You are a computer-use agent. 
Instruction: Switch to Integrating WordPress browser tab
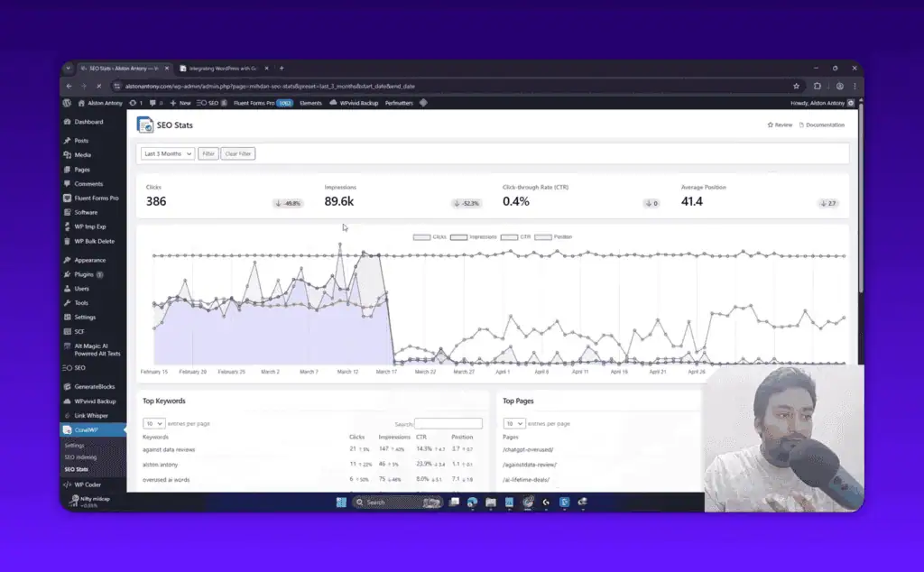tap(223, 69)
